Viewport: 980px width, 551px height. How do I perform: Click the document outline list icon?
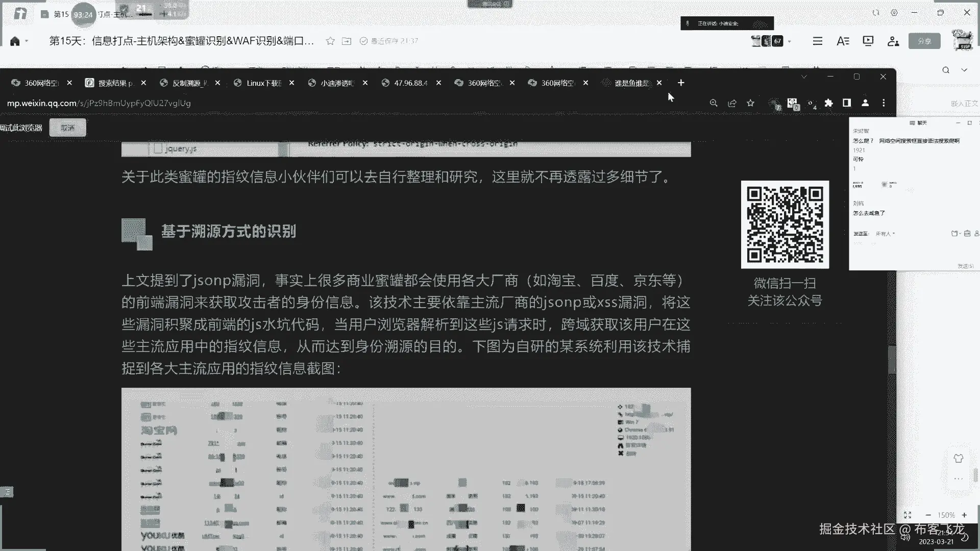point(818,41)
